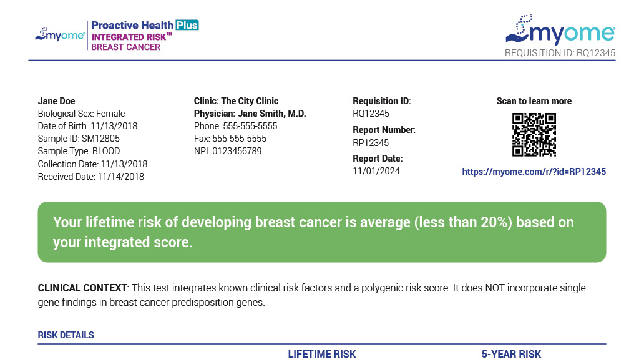Click the Physician Jane Smith, M.D. text

pyautogui.click(x=250, y=114)
